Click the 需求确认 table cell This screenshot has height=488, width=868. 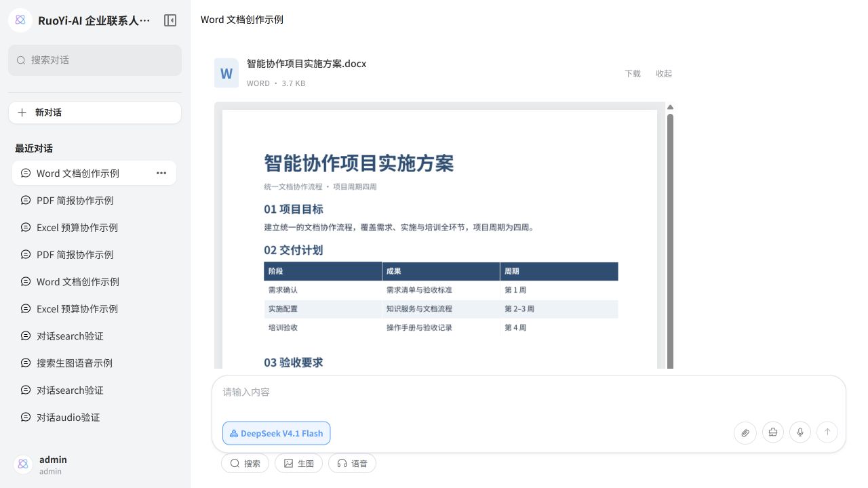click(323, 290)
